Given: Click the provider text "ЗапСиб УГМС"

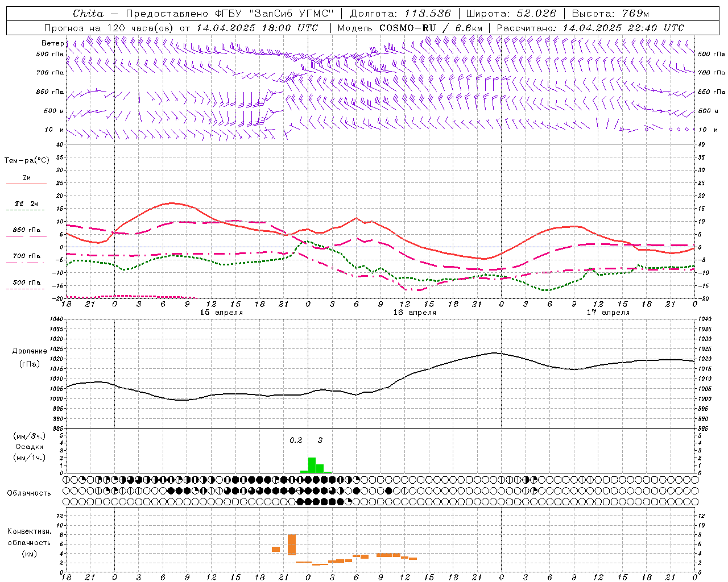Looking at the screenshot, I should [x=293, y=14].
